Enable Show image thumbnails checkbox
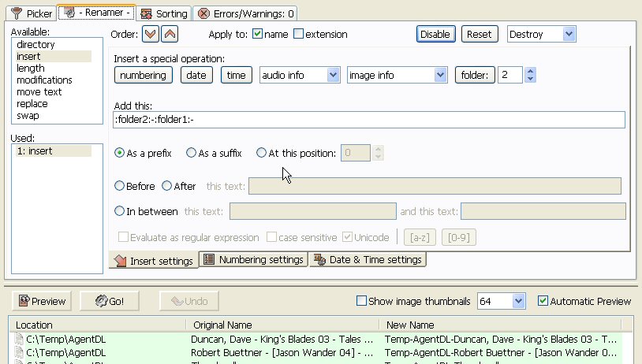Screen dimensions: 642x364 pyautogui.click(x=361, y=301)
